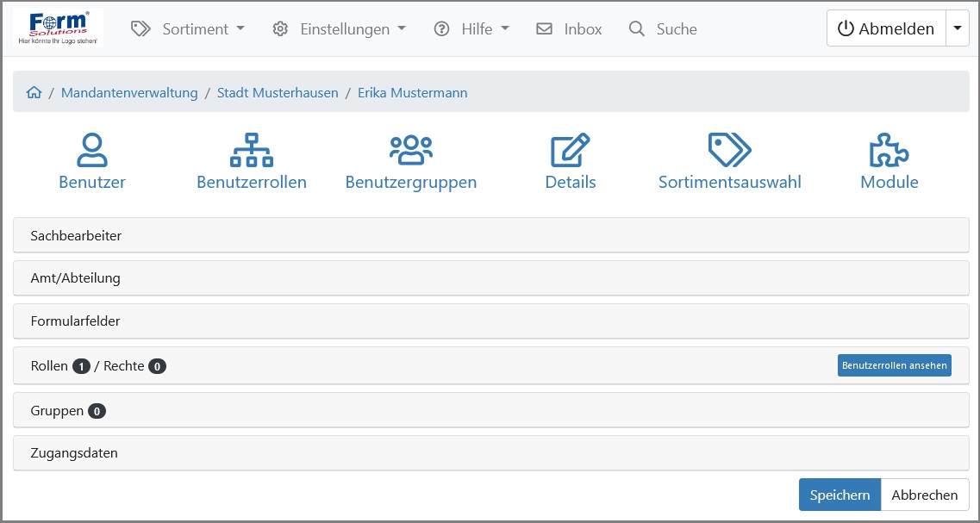
Task: Click the Abbrechen button
Action: pyautogui.click(x=925, y=495)
